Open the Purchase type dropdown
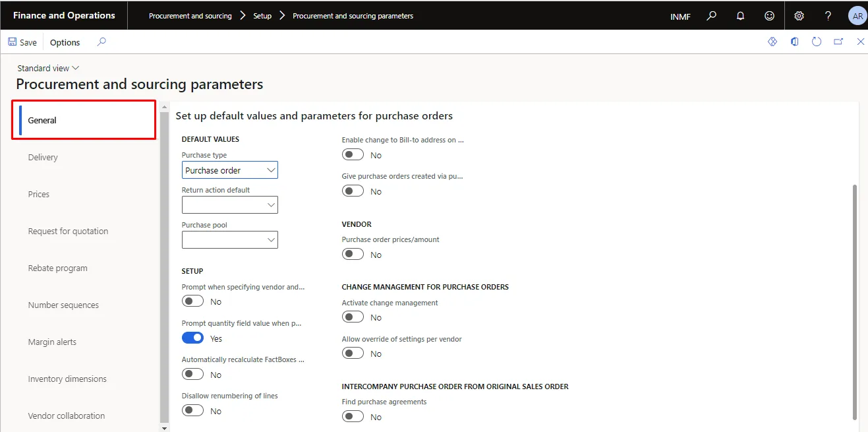Image resolution: width=868 pixels, height=432 pixels. click(230, 170)
